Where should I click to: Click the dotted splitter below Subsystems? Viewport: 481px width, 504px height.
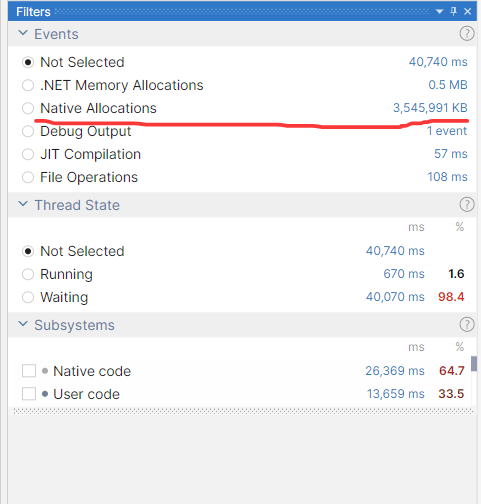(243, 412)
